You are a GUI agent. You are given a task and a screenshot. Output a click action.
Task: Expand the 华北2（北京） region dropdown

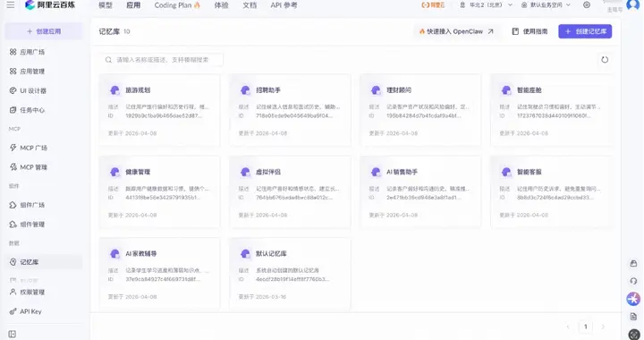tap(487, 5)
